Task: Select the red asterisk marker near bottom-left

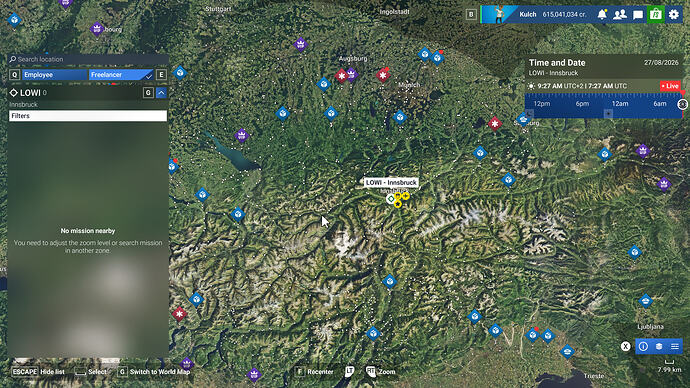Action: 179,314
